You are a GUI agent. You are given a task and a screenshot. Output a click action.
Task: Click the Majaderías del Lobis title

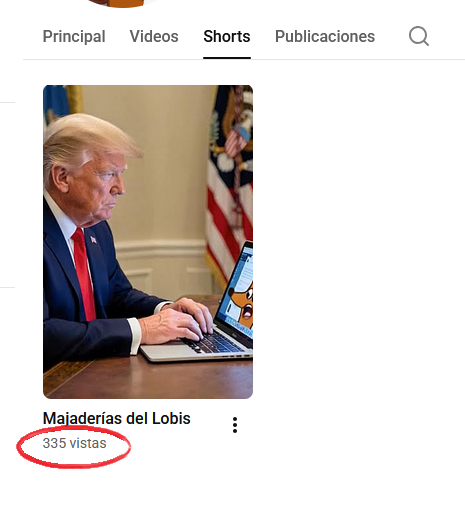tap(117, 418)
